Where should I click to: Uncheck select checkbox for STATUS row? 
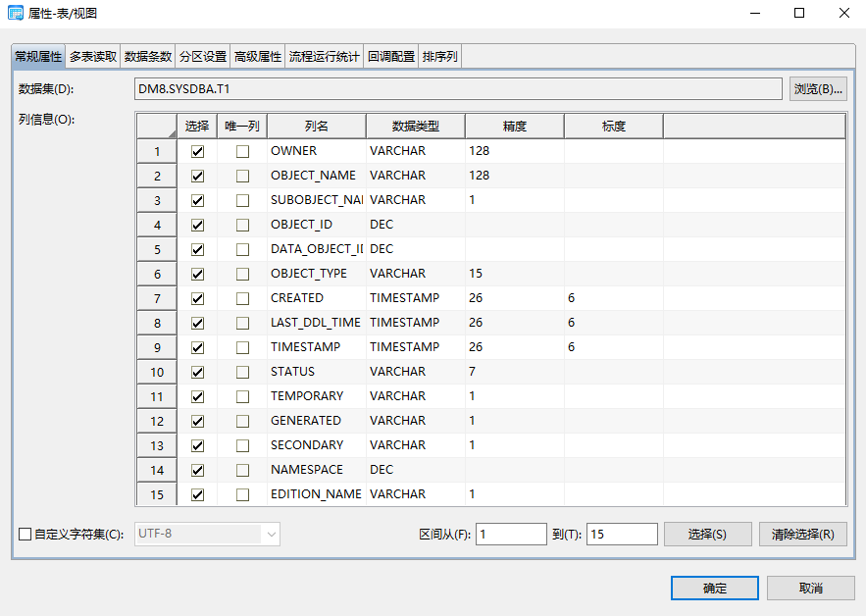(197, 373)
